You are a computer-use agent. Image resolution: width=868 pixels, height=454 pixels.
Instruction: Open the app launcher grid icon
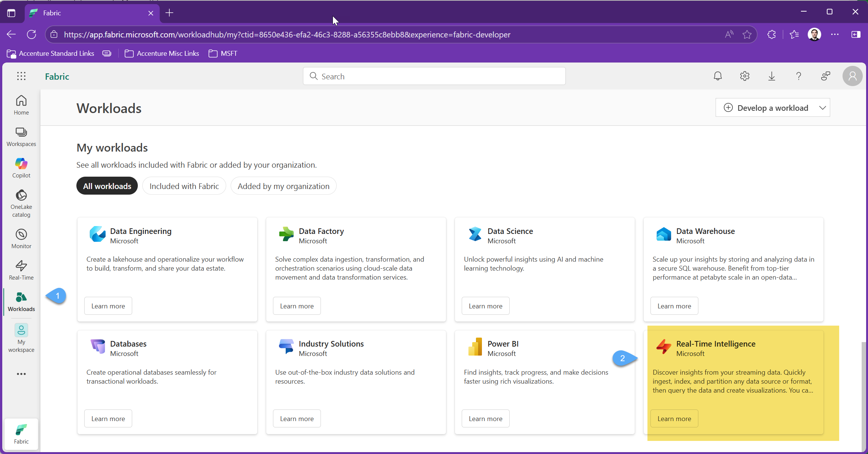click(21, 76)
